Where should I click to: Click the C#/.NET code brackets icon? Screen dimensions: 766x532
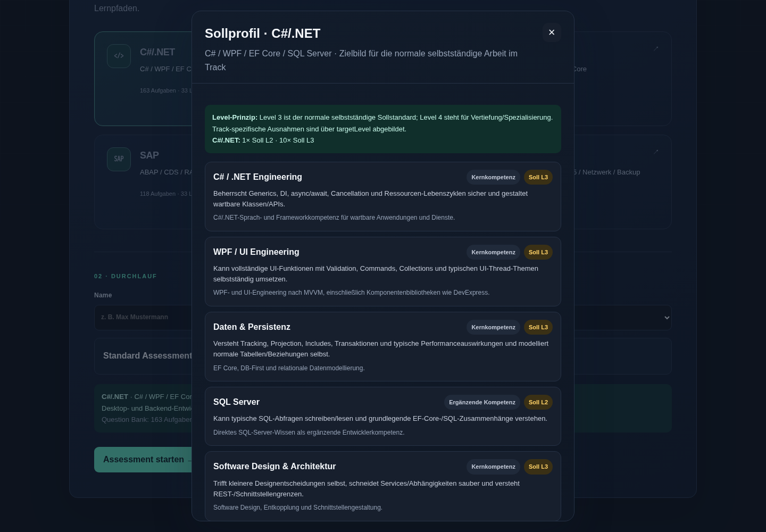pos(119,56)
